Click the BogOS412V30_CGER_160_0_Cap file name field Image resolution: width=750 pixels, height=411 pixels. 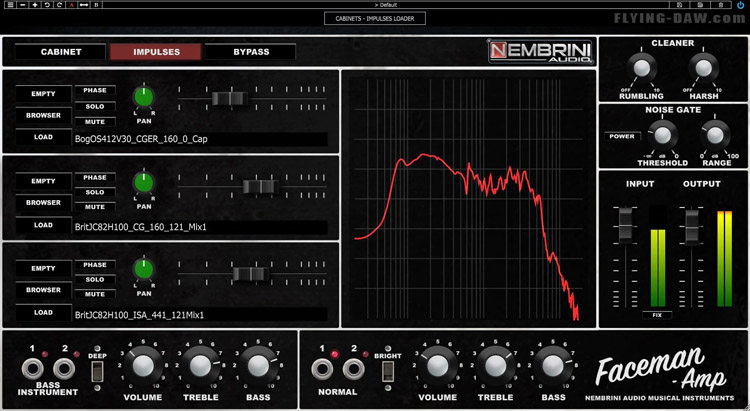(201, 139)
